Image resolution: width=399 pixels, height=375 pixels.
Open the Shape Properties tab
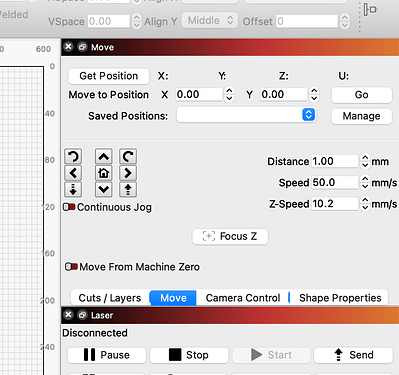pyautogui.click(x=340, y=298)
